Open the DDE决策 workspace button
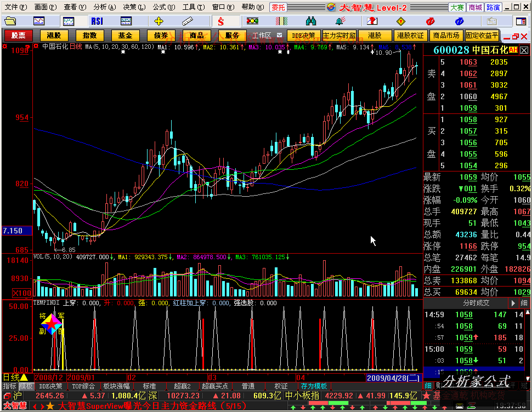 [304, 35]
